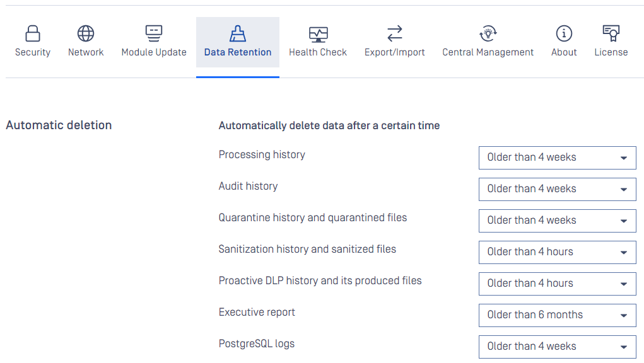Open the Audit history retention dropdown
Viewport: 644px width, 363px height.
[558, 190]
